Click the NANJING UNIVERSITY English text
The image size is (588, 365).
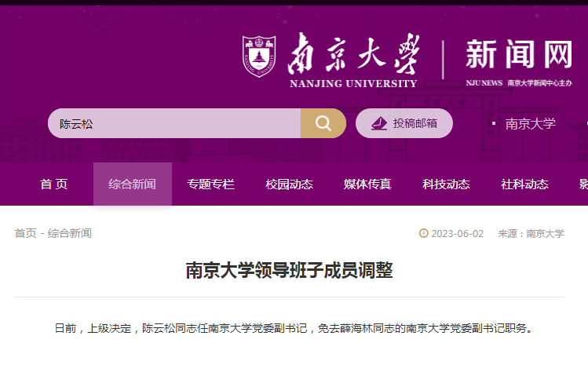353,83
